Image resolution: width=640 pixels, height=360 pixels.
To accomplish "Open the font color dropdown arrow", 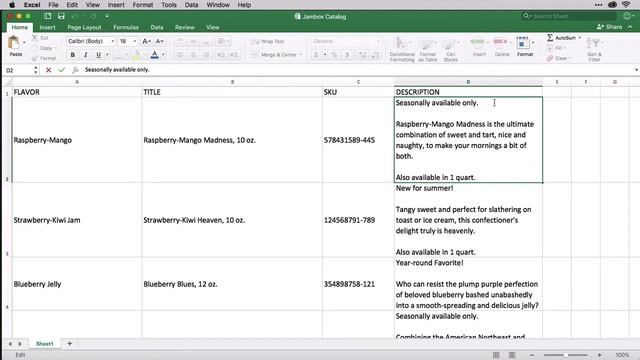I will tap(163, 55).
